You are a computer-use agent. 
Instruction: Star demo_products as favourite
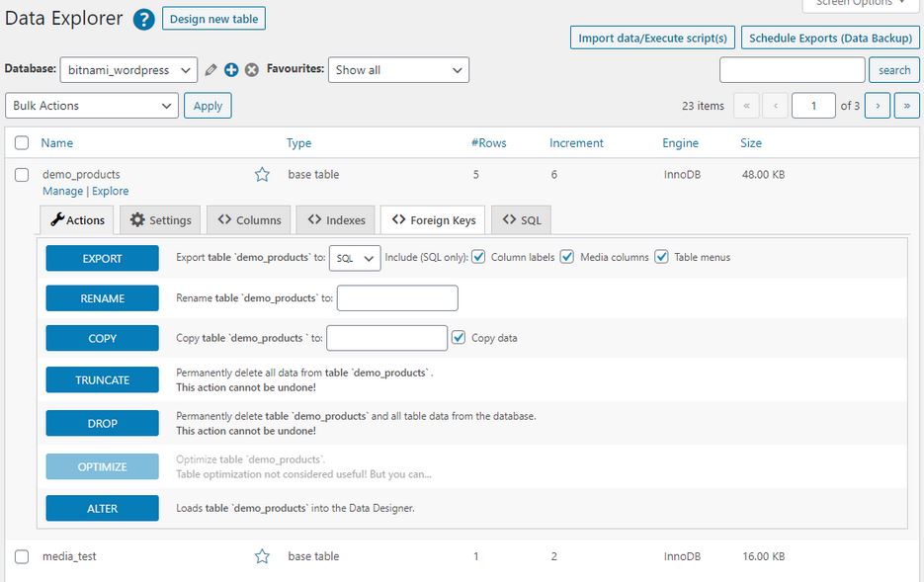pos(262,174)
